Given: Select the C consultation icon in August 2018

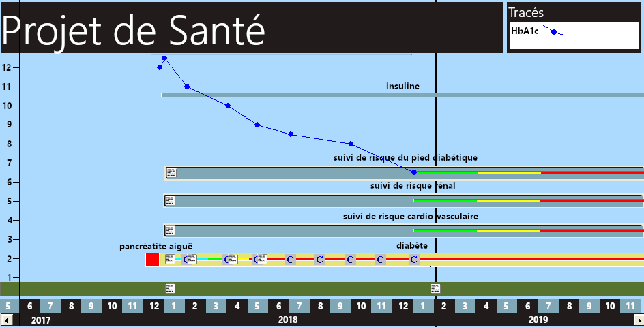Looking at the screenshot, I should coord(320,260).
